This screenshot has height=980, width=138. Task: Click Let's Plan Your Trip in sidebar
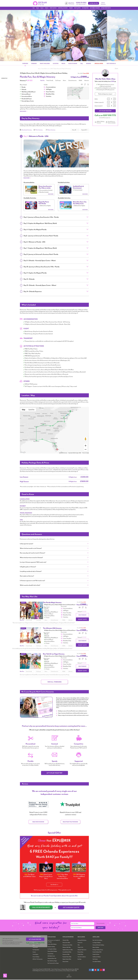105,111
